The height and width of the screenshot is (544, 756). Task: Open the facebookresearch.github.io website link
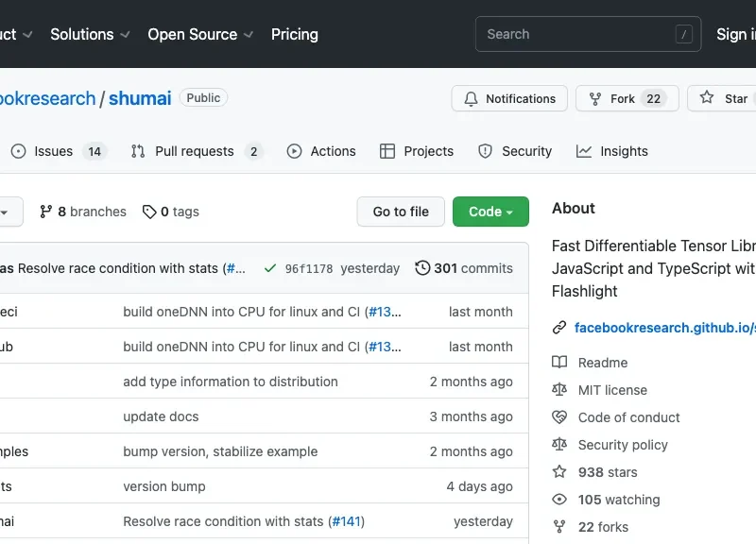pyautogui.click(x=665, y=328)
